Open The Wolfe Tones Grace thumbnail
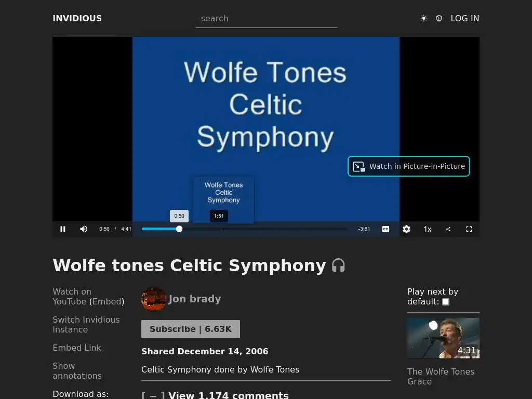 (444, 338)
